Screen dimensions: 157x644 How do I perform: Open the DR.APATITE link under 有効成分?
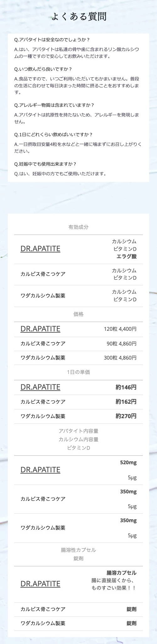40,249
